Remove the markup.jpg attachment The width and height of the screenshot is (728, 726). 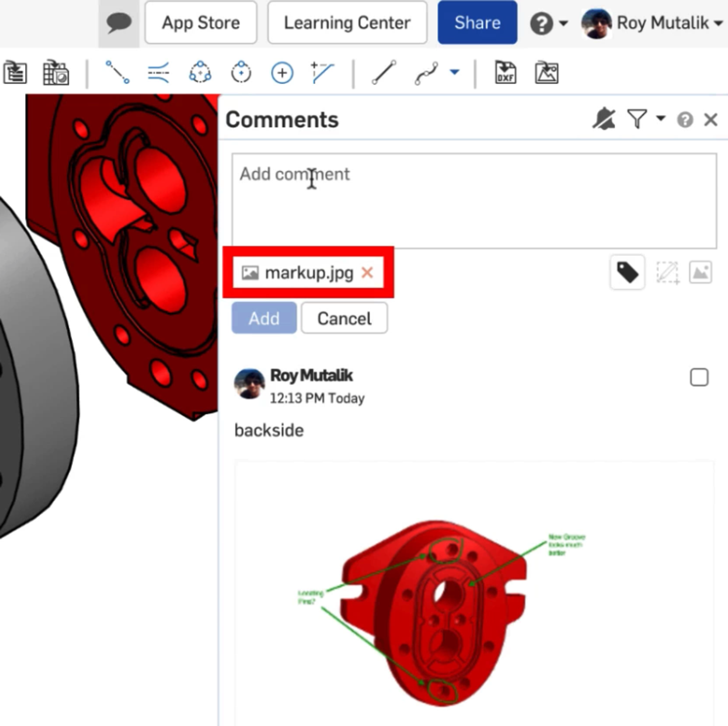pyautogui.click(x=367, y=272)
